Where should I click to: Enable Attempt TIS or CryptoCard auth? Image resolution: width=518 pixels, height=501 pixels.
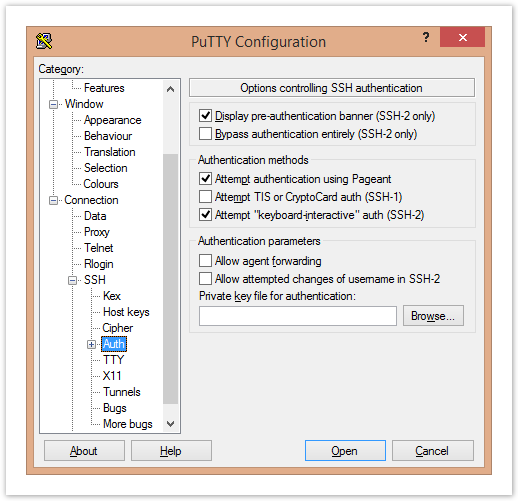click(205, 197)
